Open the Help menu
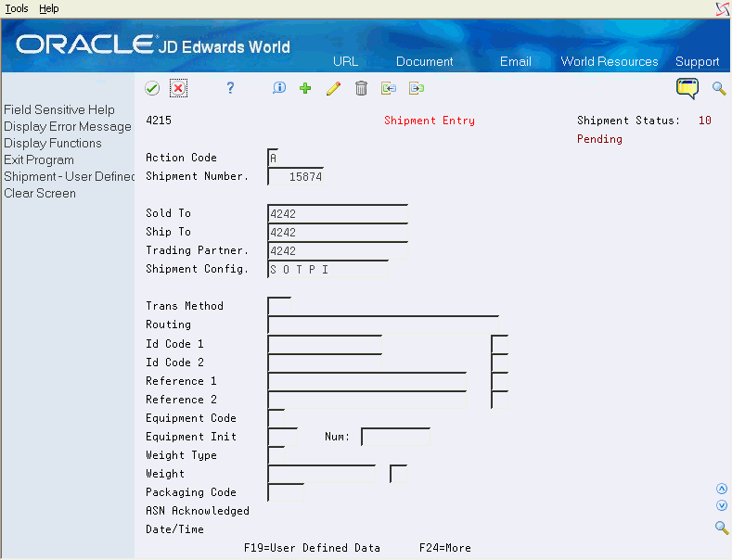The image size is (732, 560). click(48, 8)
